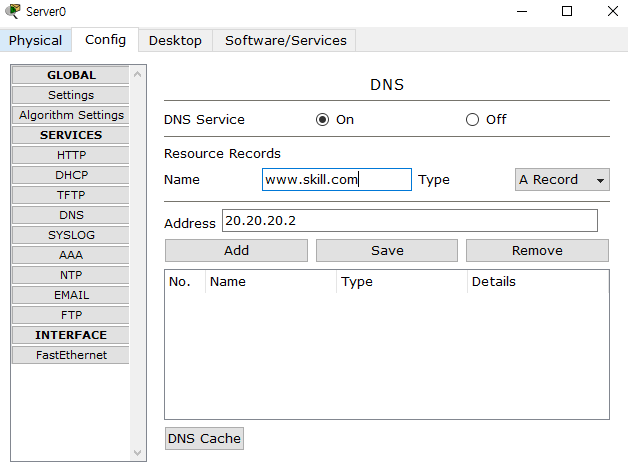Select the INTERFACE section header
Screen dimensions: 628x467
(71, 335)
